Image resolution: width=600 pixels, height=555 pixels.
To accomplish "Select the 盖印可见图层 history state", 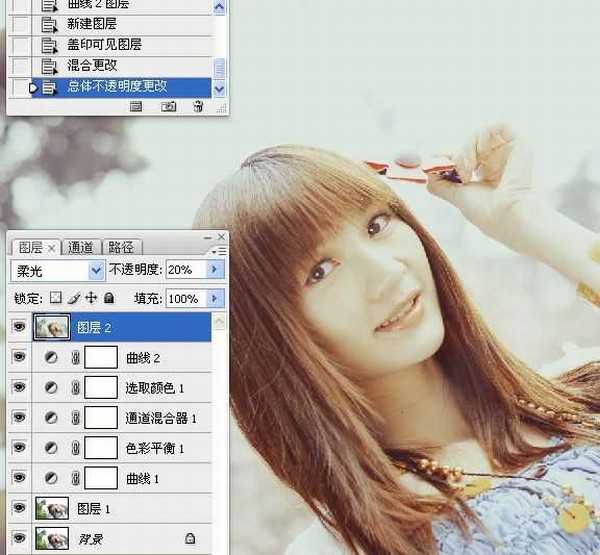I will [x=104, y=45].
